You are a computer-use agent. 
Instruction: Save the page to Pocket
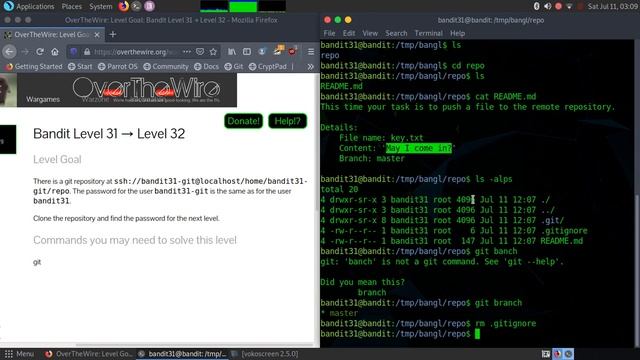200,52
